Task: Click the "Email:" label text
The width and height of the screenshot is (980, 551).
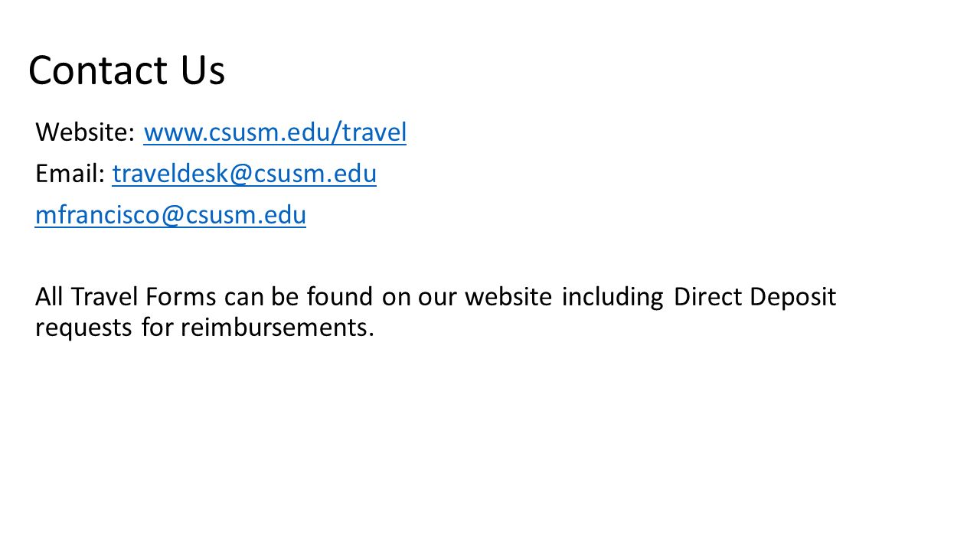Action: [70, 174]
